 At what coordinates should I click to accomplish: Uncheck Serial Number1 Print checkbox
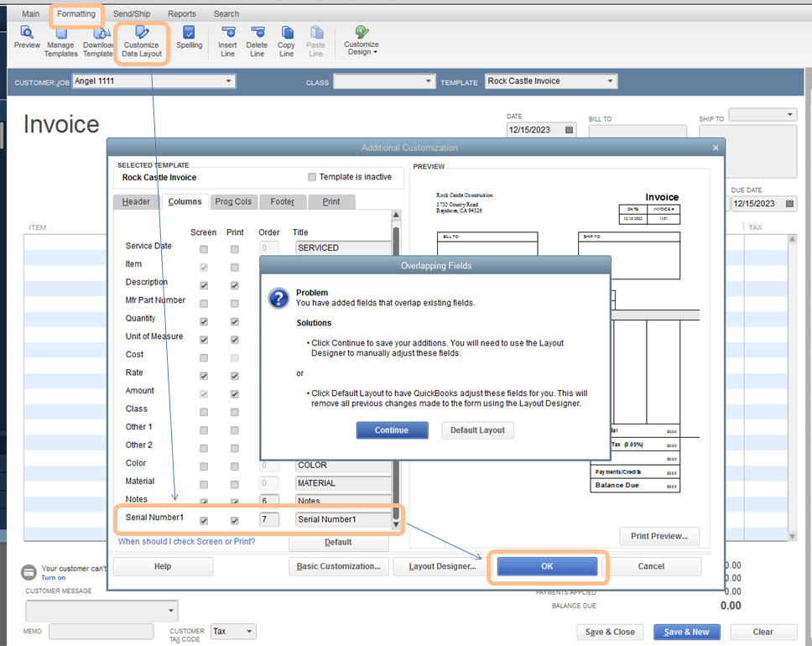pos(235,521)
